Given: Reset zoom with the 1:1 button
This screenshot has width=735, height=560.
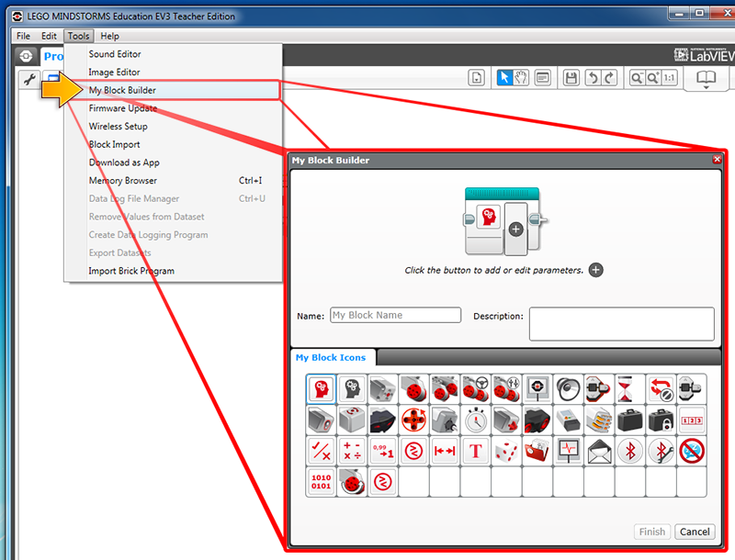Looking at the screenshot, I should click(670, 78).
